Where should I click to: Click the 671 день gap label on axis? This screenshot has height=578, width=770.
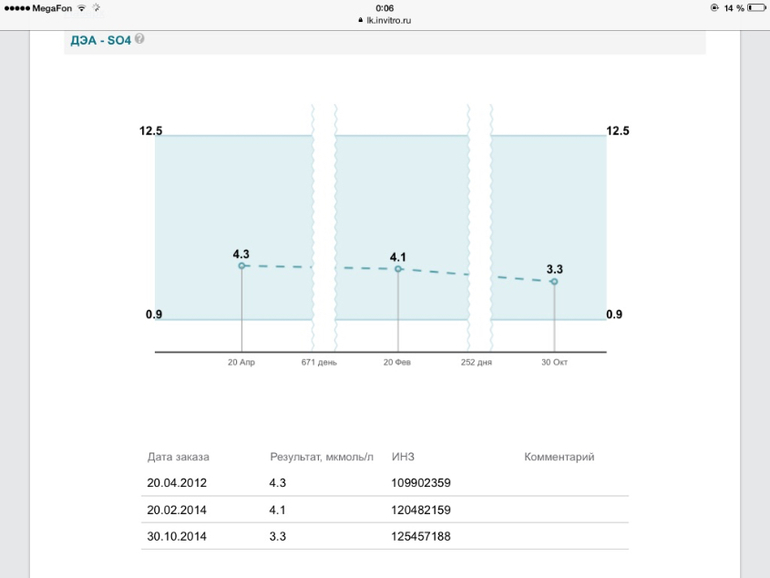pyautogui.click(x=319, y=362)
